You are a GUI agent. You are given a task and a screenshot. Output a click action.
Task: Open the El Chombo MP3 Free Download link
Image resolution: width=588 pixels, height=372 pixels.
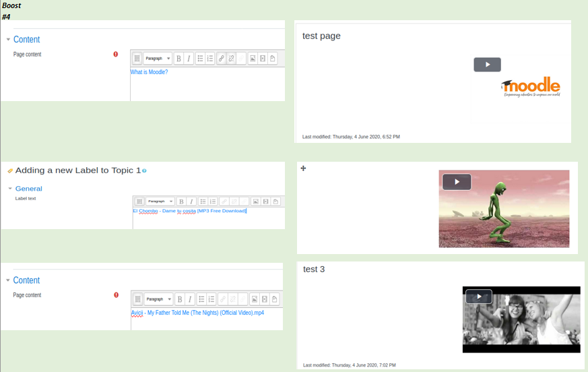[x=190, y=211]
